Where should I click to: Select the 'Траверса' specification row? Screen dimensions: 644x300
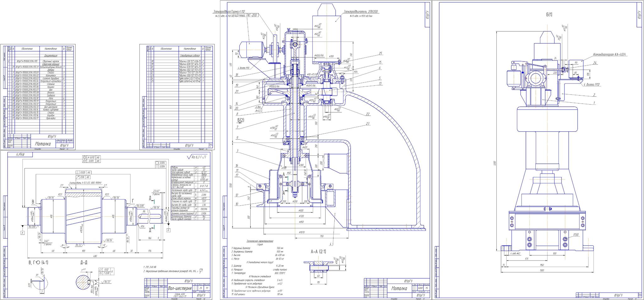click(x=41, y=95)
